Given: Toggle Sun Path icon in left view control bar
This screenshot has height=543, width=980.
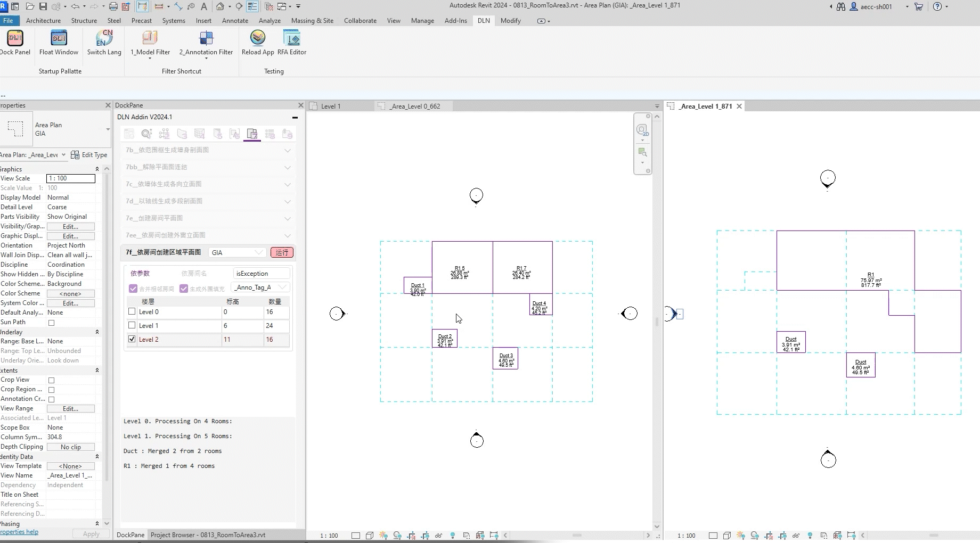Looking at the screenshot, I should [383, 536].
